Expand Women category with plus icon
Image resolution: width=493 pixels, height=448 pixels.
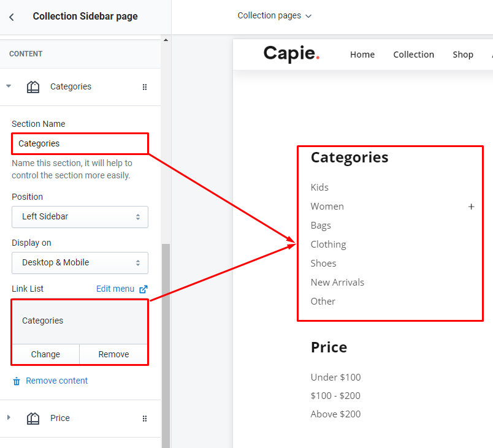tap(471, 207)
